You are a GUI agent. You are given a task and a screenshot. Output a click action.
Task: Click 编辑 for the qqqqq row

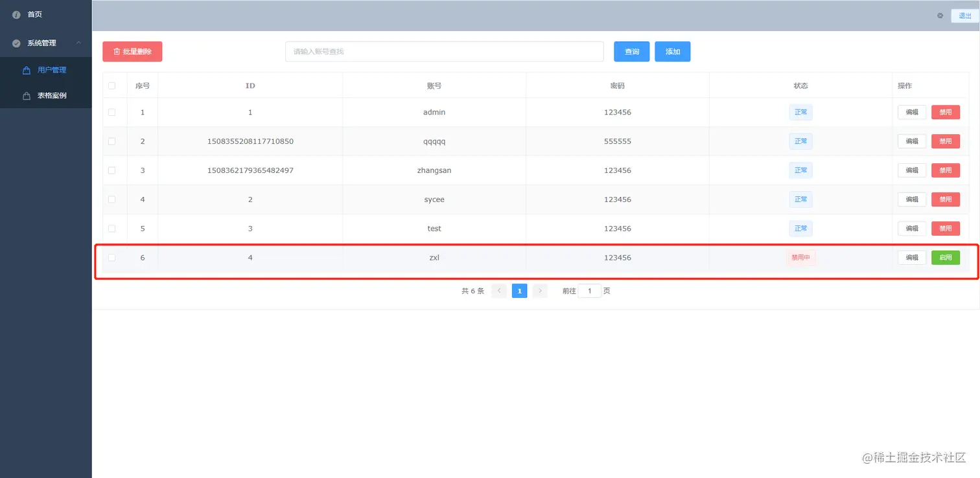tap(912, 141)
